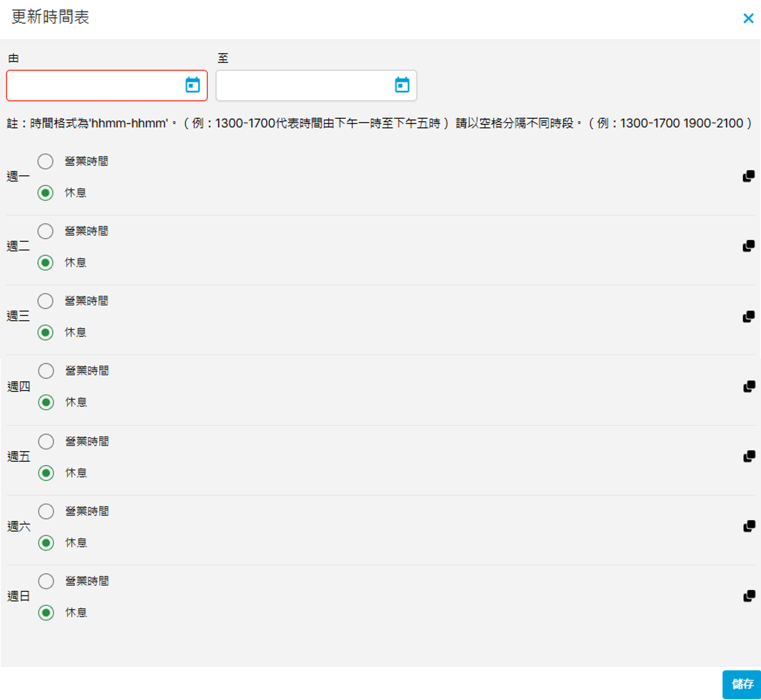Image resolution: width=761 pixels, height=700 pixels.
Task: Click copy icon for 週五 row
Action: pyautogui.click(x=749, y=456)
